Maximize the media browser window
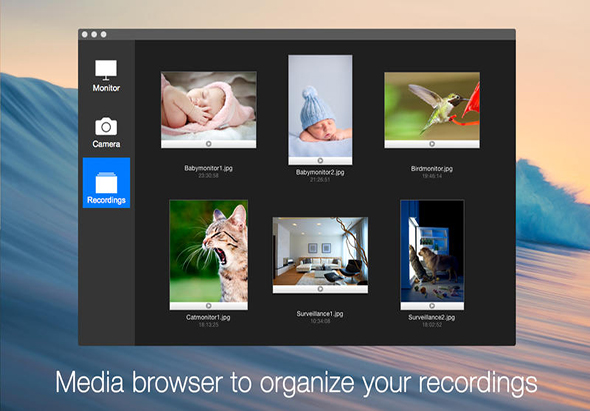Image resolution: width=590 pixels, height=411 pixels. click(103, 35)
